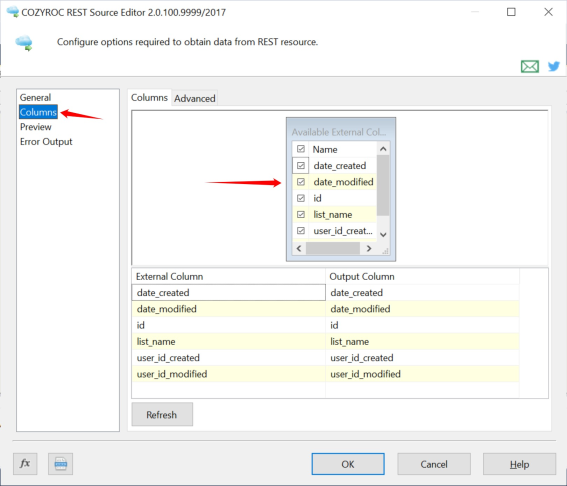Maximize the REST Source Editor window
Viewport: 567px width, 486px height.
[x=511, y=12]
